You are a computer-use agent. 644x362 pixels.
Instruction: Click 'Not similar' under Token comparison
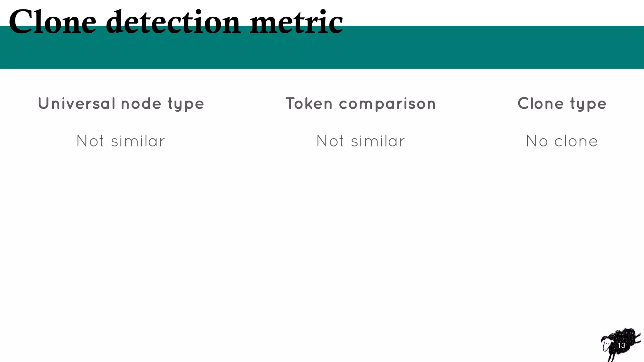tap(360, 141)
